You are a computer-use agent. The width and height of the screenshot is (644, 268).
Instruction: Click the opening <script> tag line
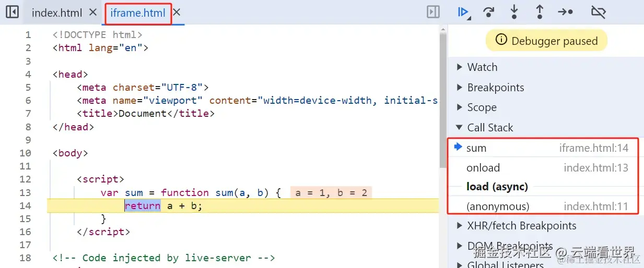pyautogui.click(x=100, y=179)
